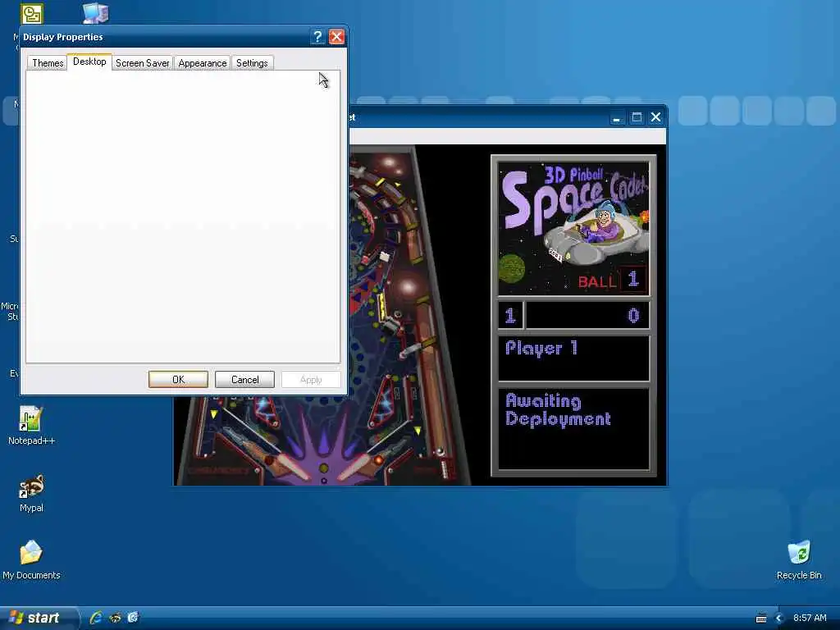The width and height of the screenshot is (840, 630).
Task: Launch Mypal raccoon from Quick Launch
Action: pos(115,618)
